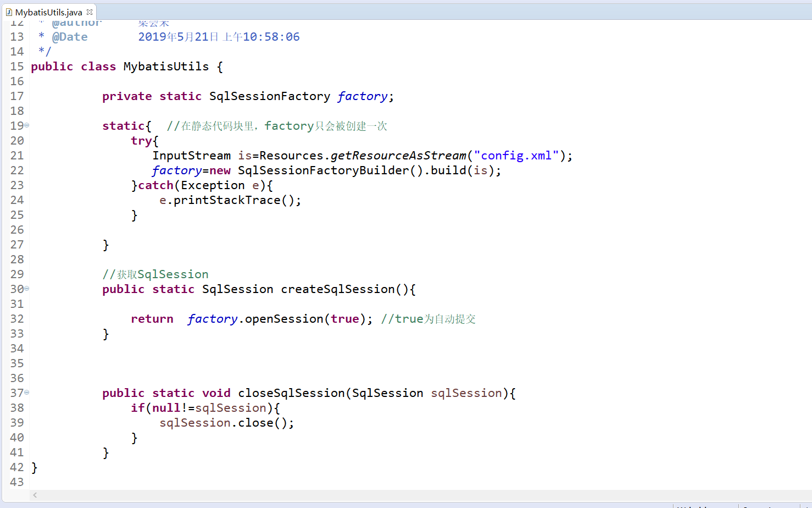
Task: Click the catch keyword on line 23
Action: pos(155,185)
